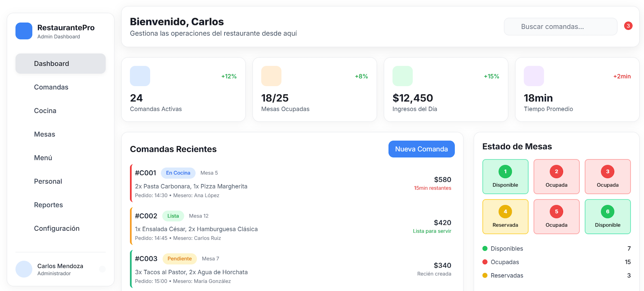This screenshot has height=291, width=644.
Task: Click the red notification badge showing 3
Action: click(628, 26)
